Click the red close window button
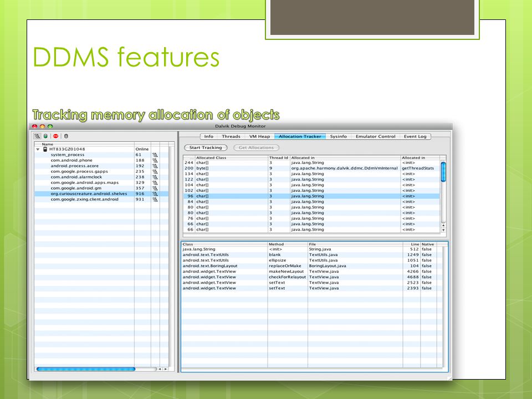Viewport: 532px width, 399px height. [34, 126]
